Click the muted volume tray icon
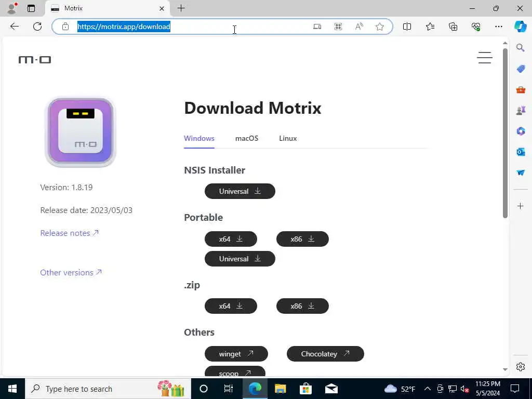 tap(464, 389)
